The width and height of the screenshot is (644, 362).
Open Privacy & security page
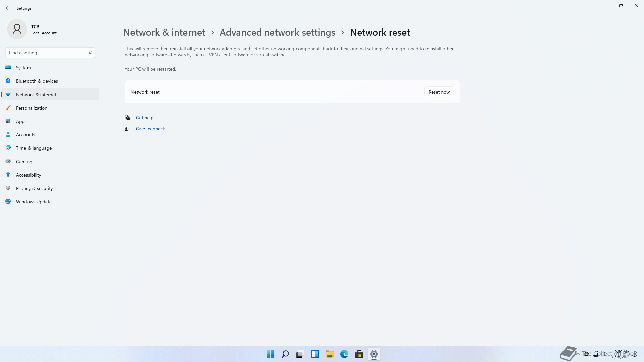(x=50, y=188)
